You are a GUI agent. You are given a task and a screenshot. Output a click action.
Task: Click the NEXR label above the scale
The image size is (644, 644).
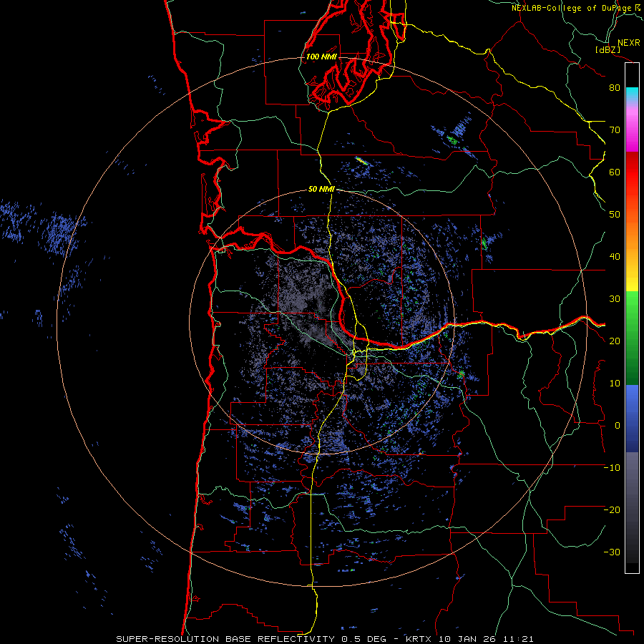(628, 43)
